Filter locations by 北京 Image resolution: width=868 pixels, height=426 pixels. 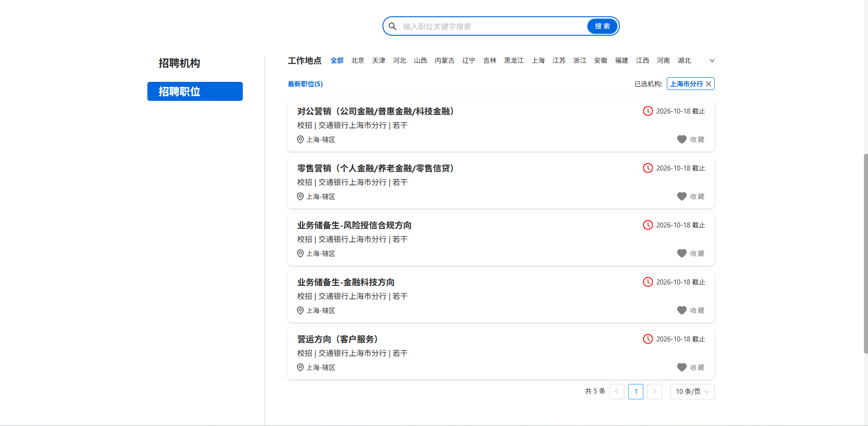pyautogui.click(x=358, y=61)
